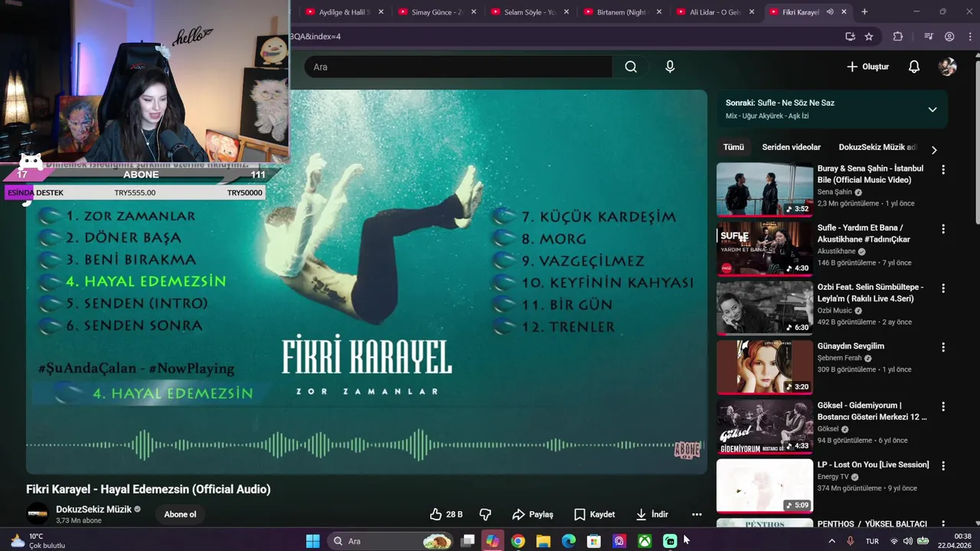Click the video title Fikri Karayel - Hayal Edemezsin
980x551 pixels.
coord(149,489)
